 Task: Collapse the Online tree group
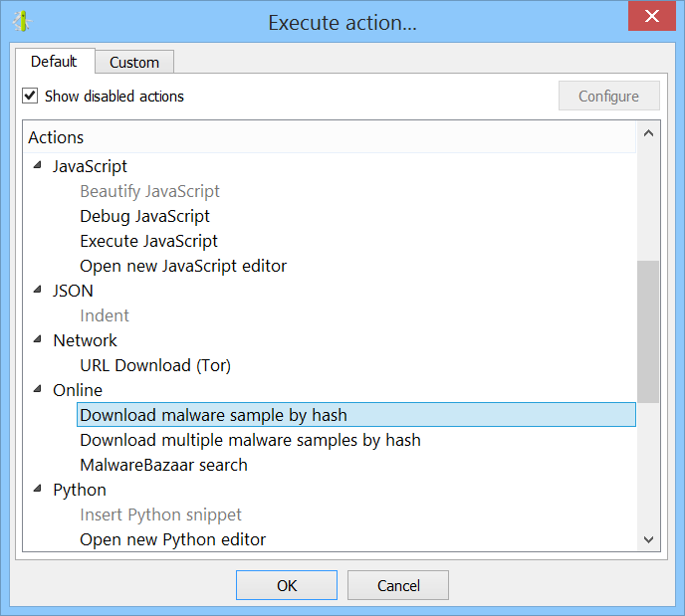click(x=38, y=389)
